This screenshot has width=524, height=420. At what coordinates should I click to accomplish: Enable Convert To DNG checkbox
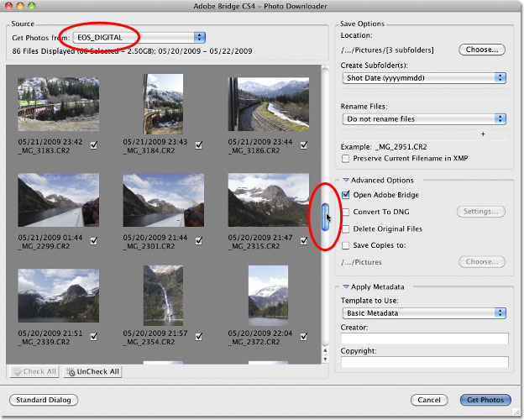tap(345, 212)
